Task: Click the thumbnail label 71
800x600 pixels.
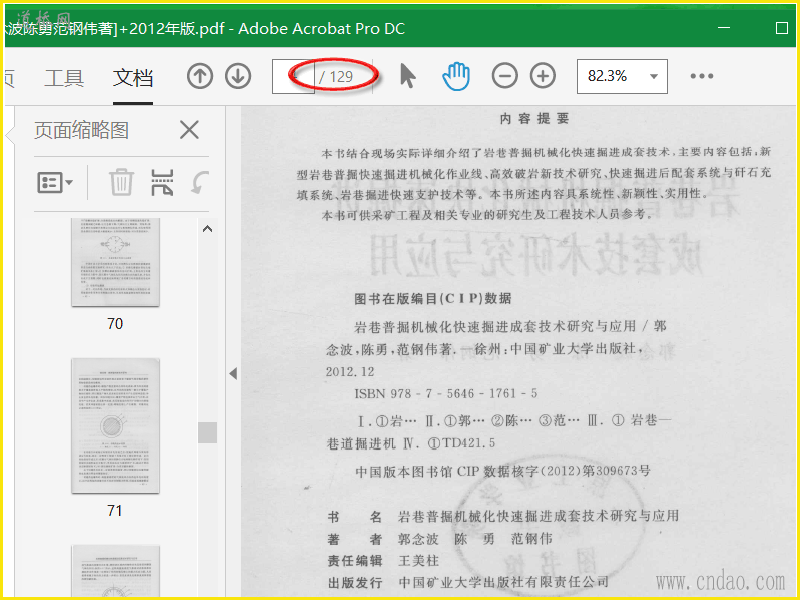Action: 115,511
